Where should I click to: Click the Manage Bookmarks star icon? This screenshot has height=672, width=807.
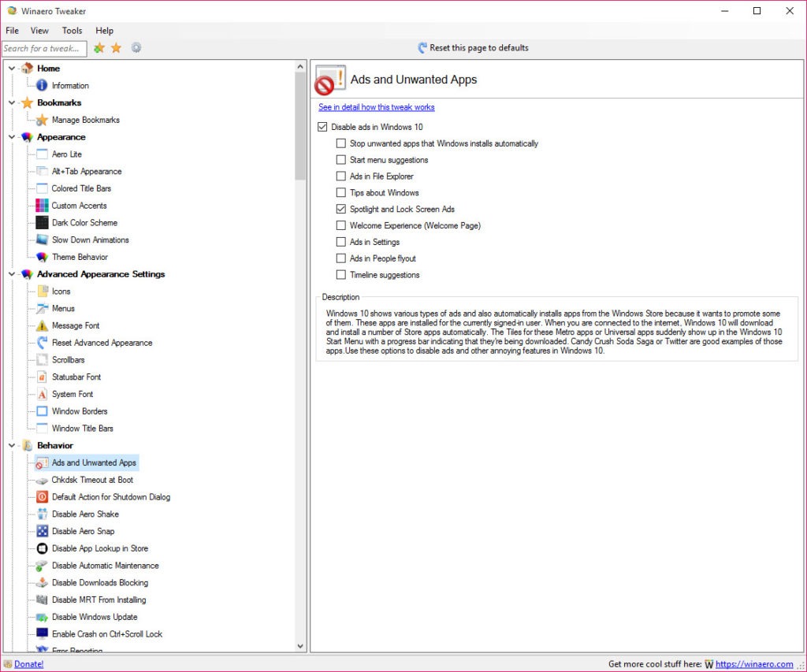(42, 120)
